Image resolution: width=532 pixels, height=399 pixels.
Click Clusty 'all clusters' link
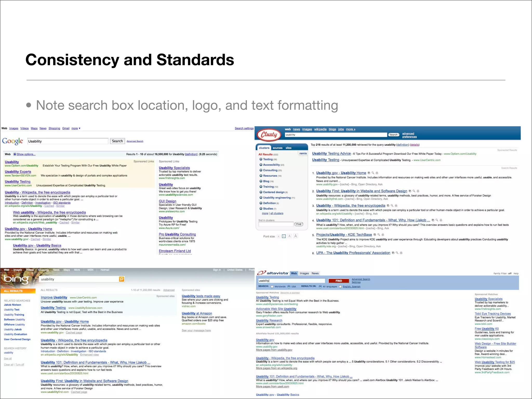(x=277, y=214)
